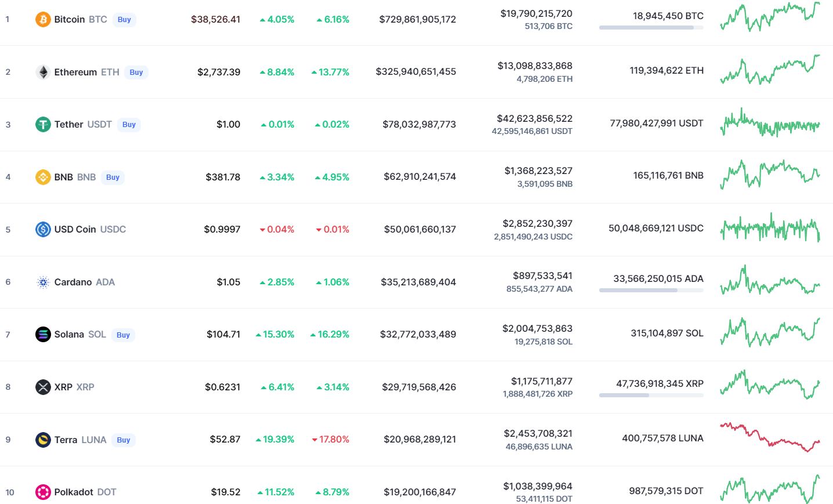The width and height of the screenshot is (833, 504).
Task: Click the Tether green logo icon
Action: [x=43, y=125]
